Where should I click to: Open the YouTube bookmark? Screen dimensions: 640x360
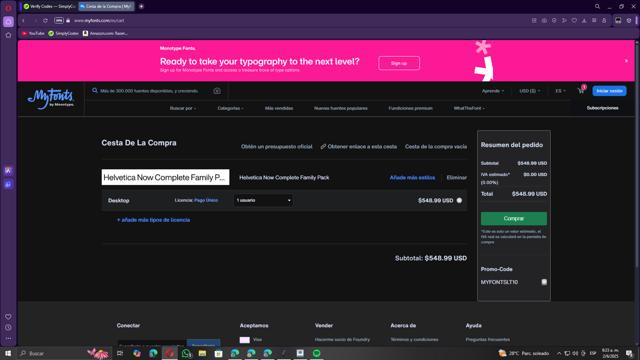click(x=33, y=33)
